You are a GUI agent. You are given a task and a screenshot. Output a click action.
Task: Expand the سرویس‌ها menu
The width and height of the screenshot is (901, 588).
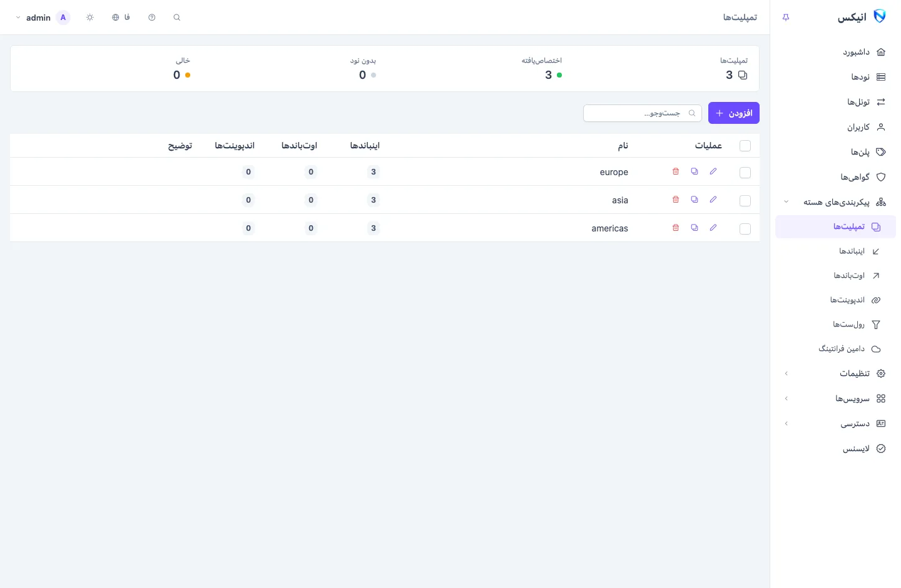click(835, 398)
